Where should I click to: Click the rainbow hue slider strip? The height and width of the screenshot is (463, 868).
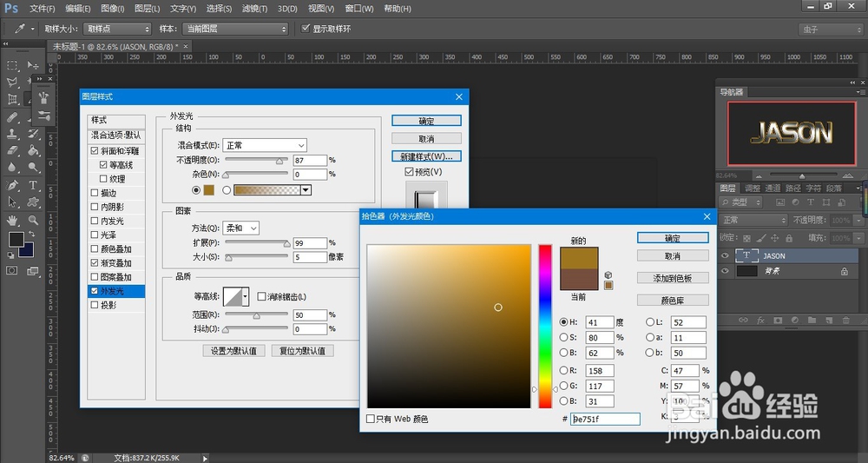click(545, 327)
